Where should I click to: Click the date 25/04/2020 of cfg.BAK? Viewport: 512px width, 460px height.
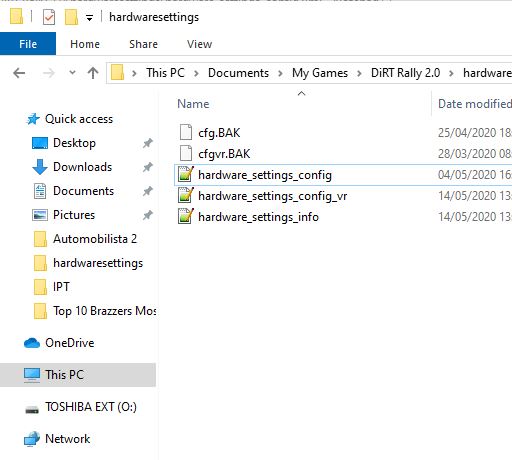[467, 133]
